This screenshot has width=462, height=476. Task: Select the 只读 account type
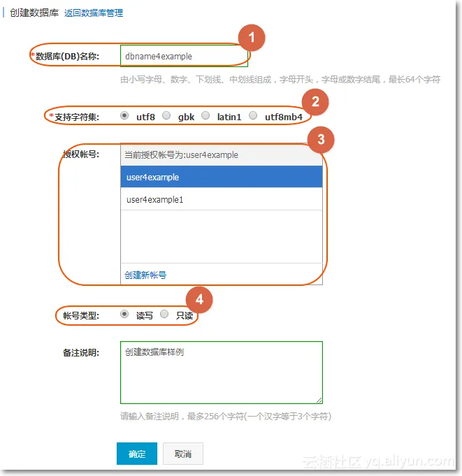tap(164, 314)
